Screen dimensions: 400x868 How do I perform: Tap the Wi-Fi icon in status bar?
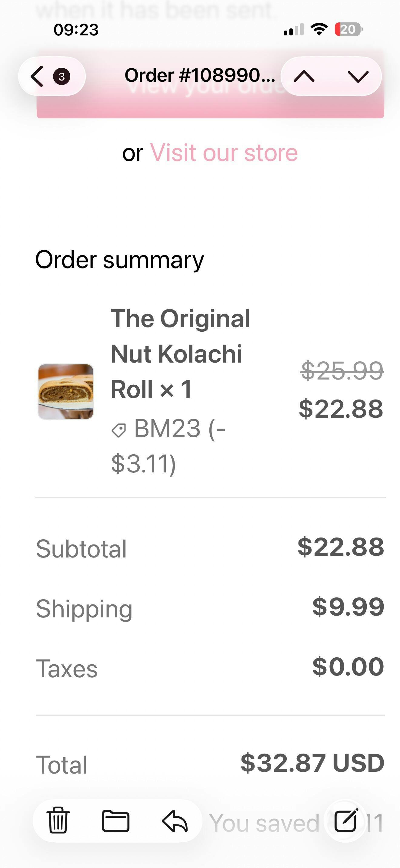pyautogui.click(x=319, y=29)
